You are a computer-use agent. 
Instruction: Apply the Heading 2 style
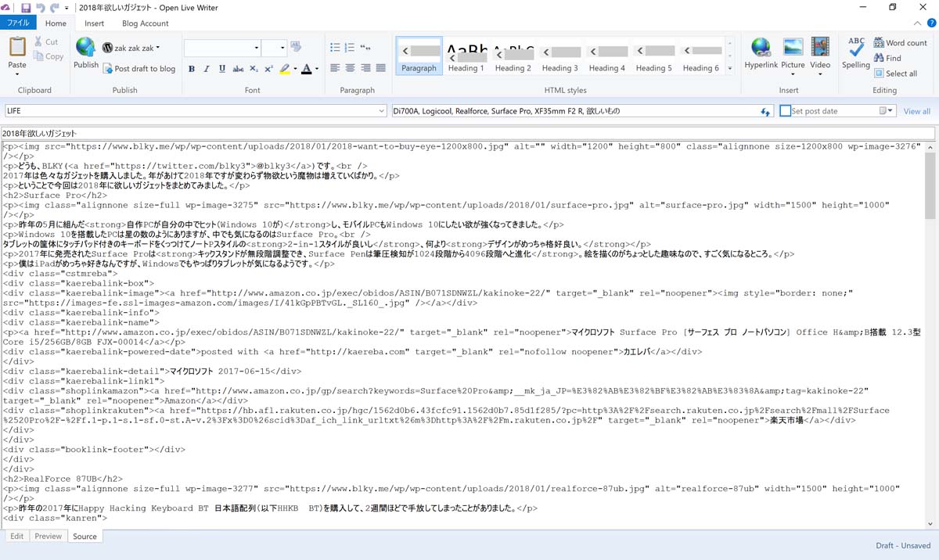tap(513, 56)
